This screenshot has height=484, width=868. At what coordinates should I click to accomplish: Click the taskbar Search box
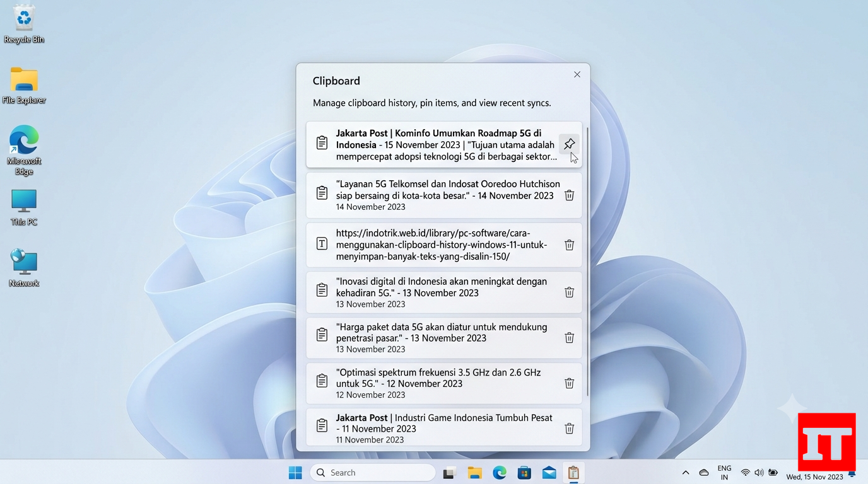[x=373, y=473]
